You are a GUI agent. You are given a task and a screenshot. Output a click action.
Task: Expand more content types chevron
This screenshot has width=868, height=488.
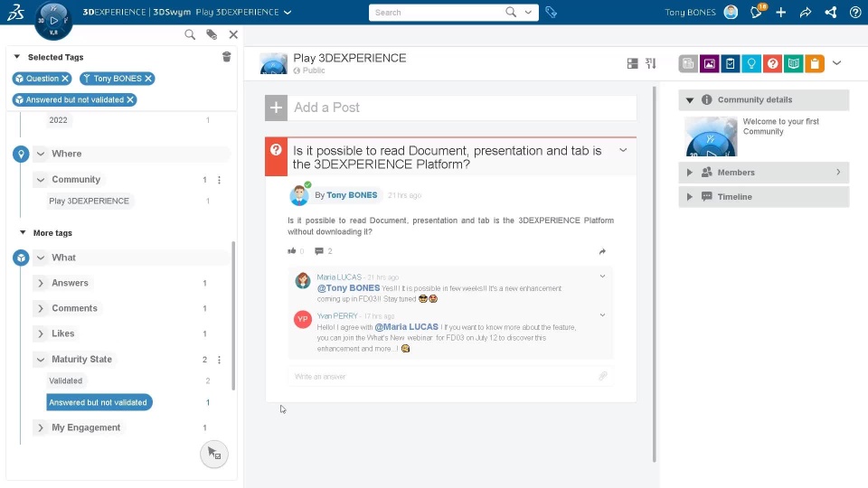click(x=837, y=63)
